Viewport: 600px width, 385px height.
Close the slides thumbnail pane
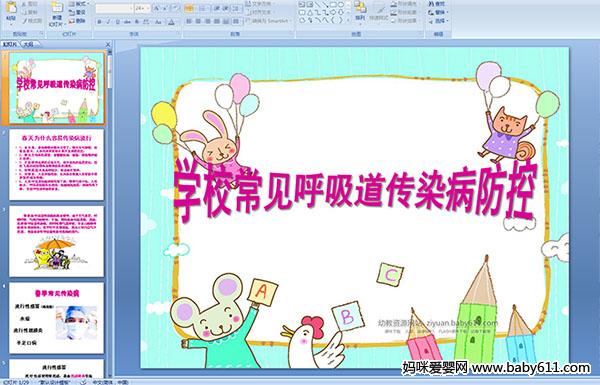point(108,44)
